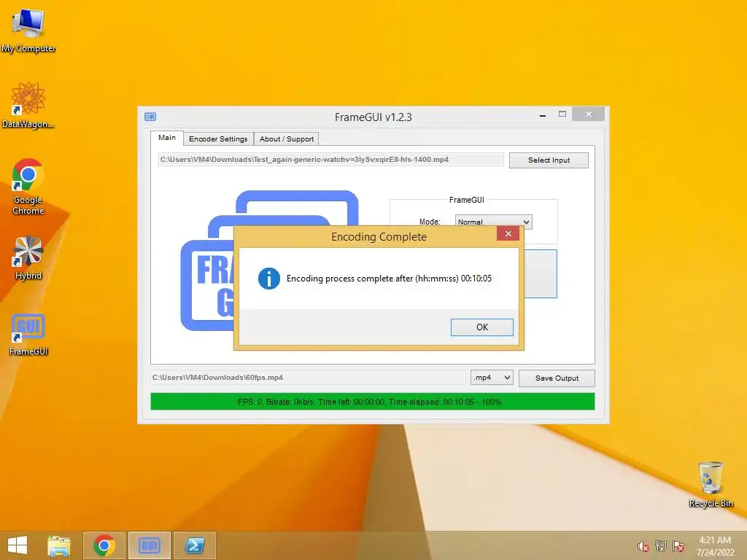This screenshot has width=747, height=560.
Task: Open the About / Support tab
Action: click(287, 139)
